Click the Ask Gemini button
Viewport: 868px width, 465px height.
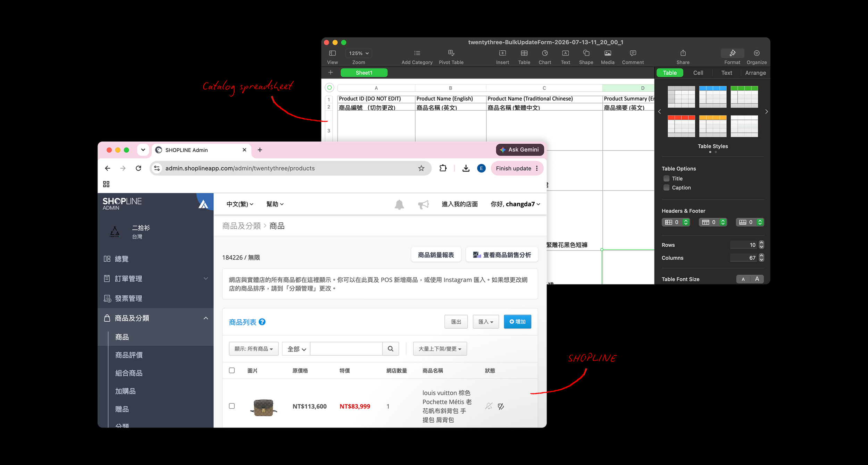pos(520,150)
